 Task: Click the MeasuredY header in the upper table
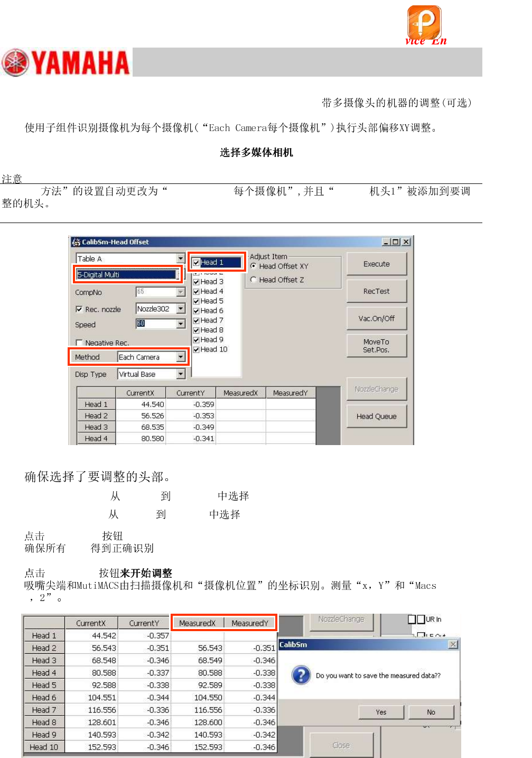pos(291,393)
